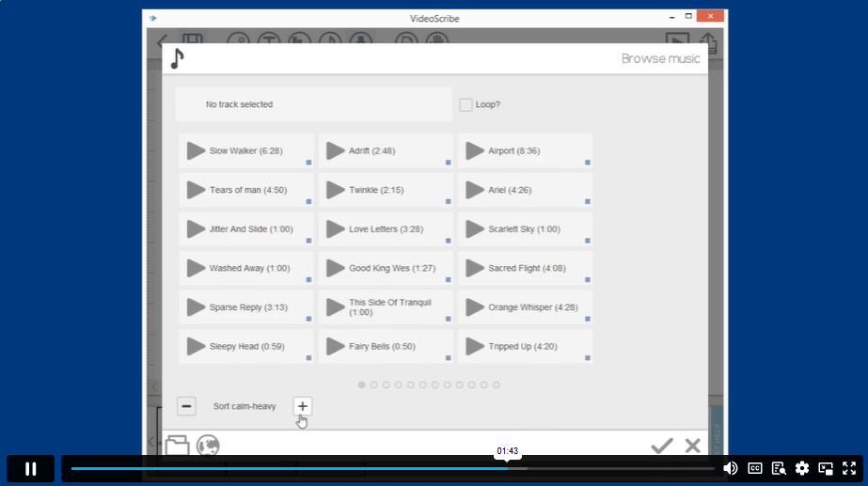Click minus to sort toward calm
The width and height of the screenshot is (868, 486).
[186, 406]
